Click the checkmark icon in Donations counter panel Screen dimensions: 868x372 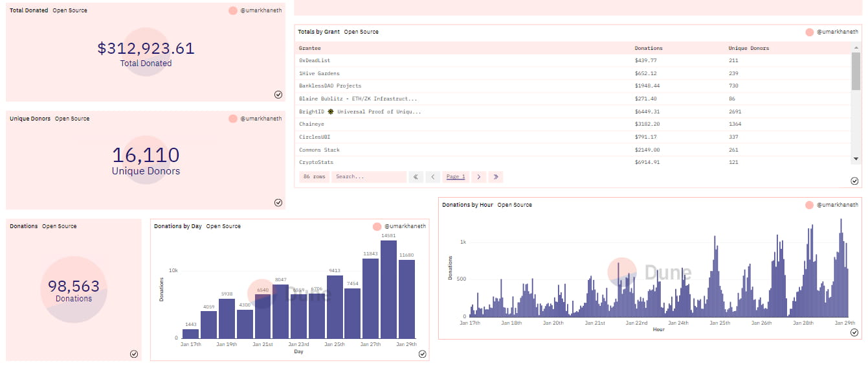[134, 354]
